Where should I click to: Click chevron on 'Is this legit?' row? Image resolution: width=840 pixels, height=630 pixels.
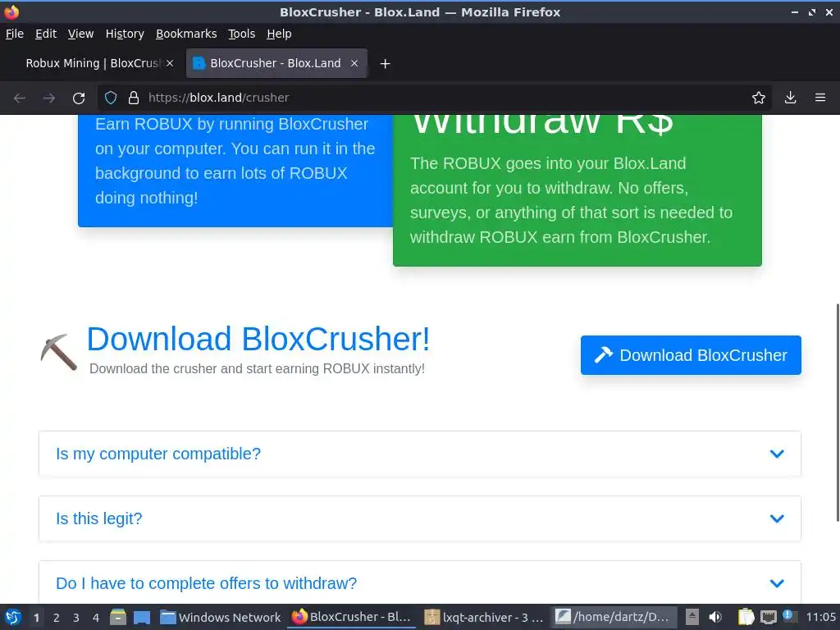[777, 518]
